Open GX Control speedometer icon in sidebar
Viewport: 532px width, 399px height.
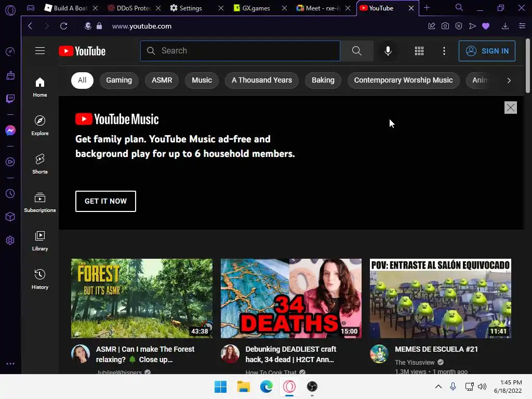coord(10,51)
